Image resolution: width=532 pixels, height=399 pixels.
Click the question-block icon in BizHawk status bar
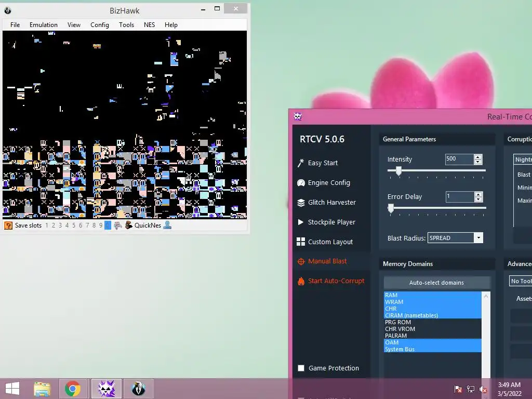pyautogui.click(x=8, y=225)
